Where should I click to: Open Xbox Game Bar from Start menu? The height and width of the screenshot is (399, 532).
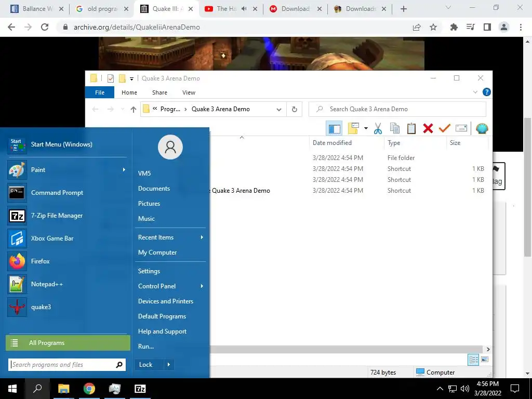[x=67, y=238]
